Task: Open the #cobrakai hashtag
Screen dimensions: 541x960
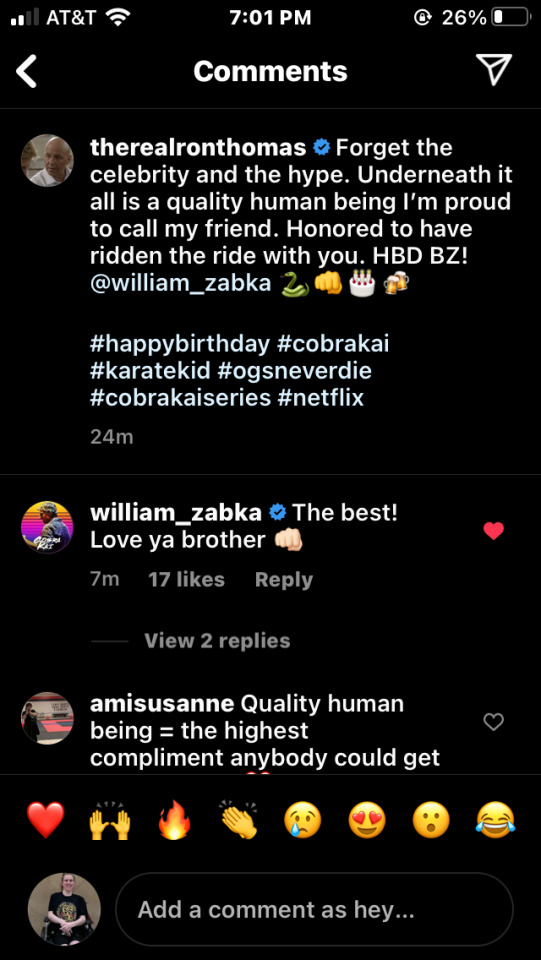Action: (x=333, y=344)
